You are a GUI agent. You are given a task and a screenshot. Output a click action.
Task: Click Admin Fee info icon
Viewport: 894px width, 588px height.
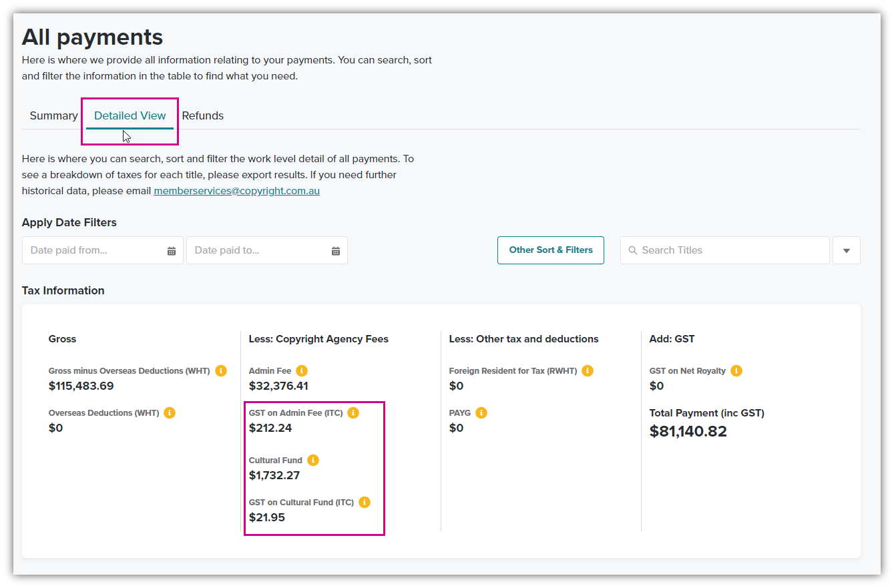[x=302, y=370]
